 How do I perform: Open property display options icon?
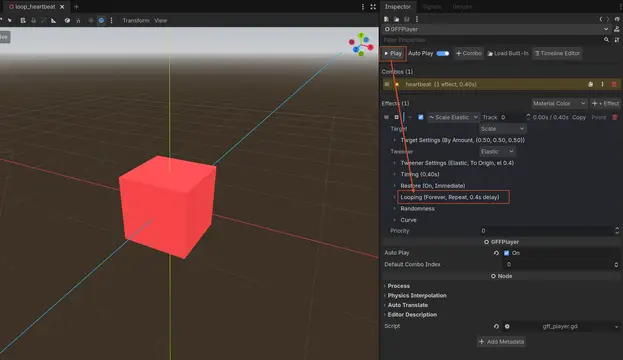pyautogui.click(x=617, y=40)
